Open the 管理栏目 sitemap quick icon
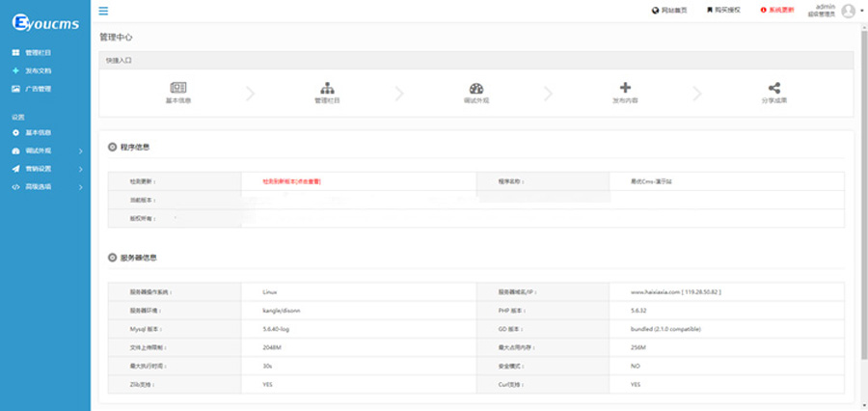This screenshot has height=411, width=868. (327, 88)
